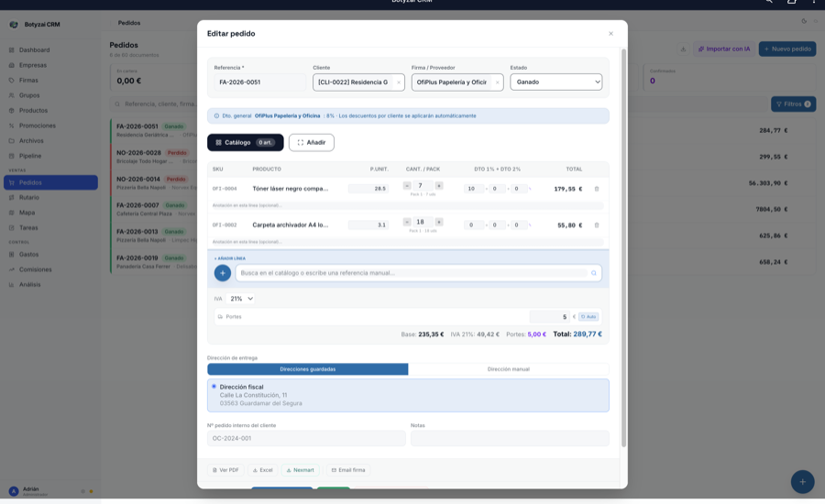Click the Ver PDF button

(225, 470)
